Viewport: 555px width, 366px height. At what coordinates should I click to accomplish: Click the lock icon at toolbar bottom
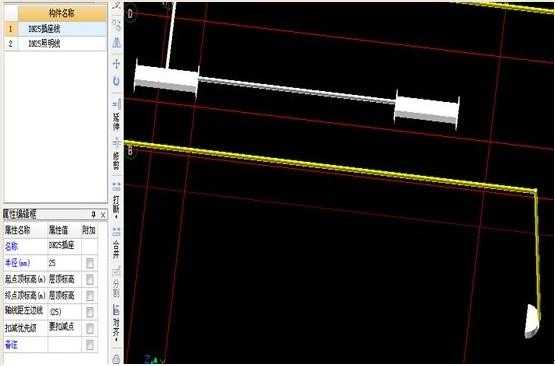[116, 359]
